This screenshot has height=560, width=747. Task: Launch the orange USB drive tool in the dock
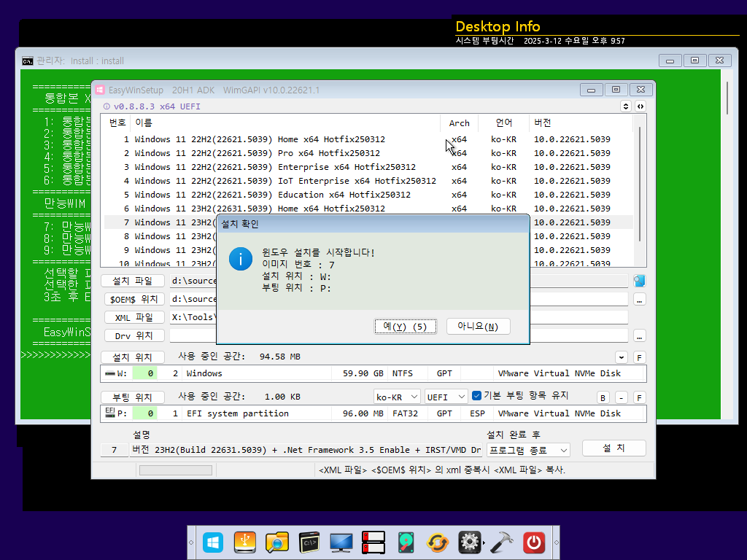[245, 542]
